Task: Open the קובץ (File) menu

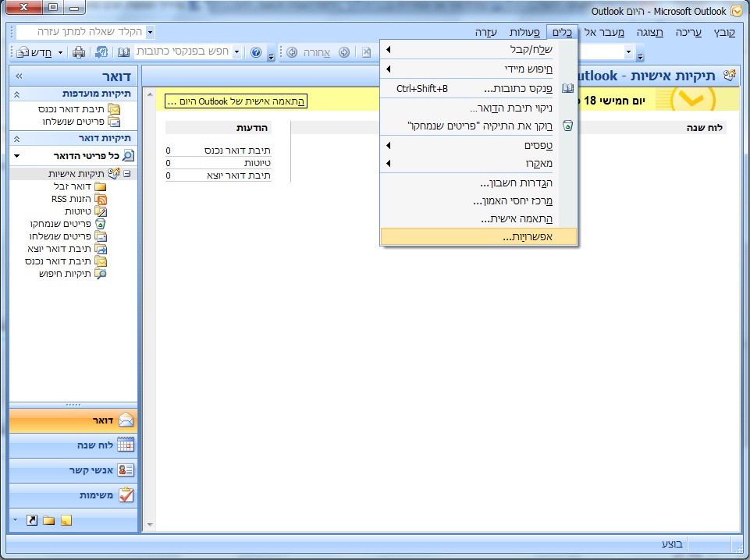Action: [724, 32]
